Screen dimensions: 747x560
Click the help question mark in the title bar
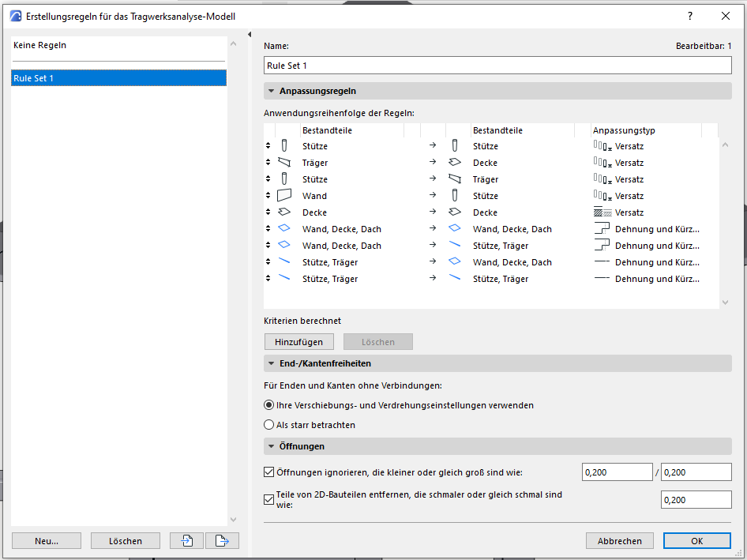pyautogui.click(x=690, y=16)
